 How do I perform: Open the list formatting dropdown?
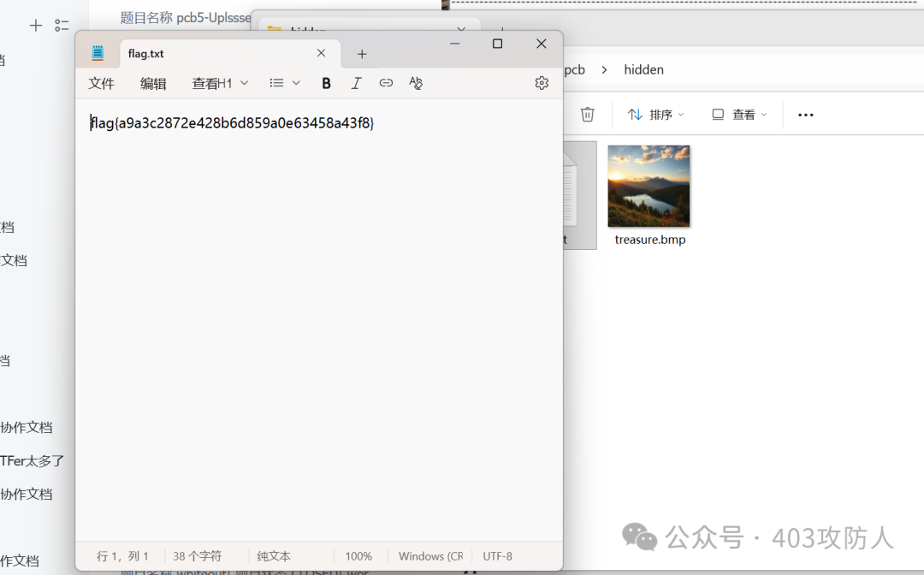click(x=285, y=83)
